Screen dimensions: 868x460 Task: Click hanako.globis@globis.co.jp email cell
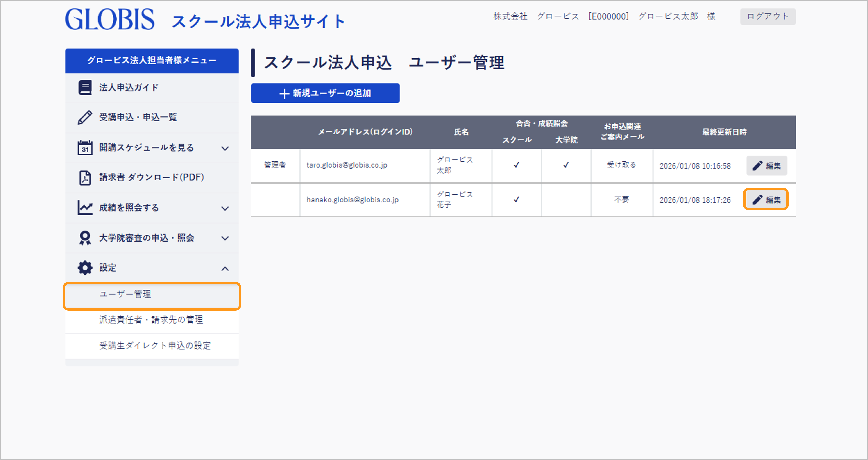pyautogui.click(x=352, y=200)
